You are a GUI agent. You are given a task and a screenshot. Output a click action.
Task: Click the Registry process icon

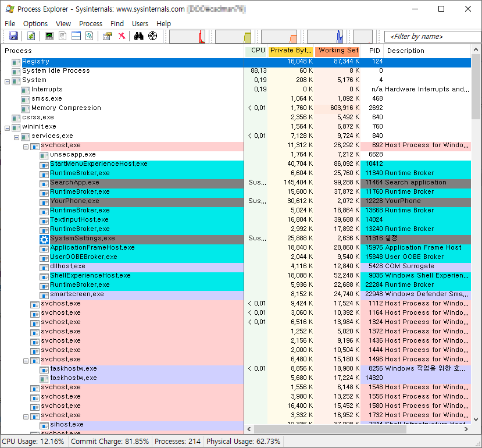(16, 63)
